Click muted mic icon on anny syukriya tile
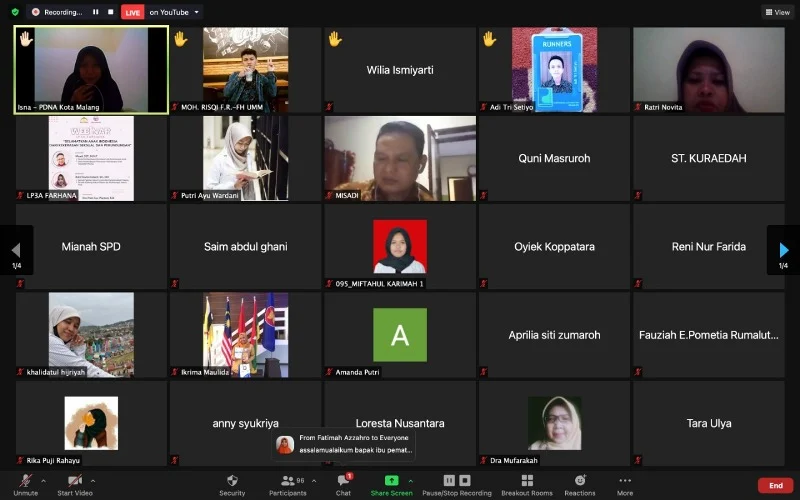The width and height of the screenshot is (800, 500). (174, 460)
